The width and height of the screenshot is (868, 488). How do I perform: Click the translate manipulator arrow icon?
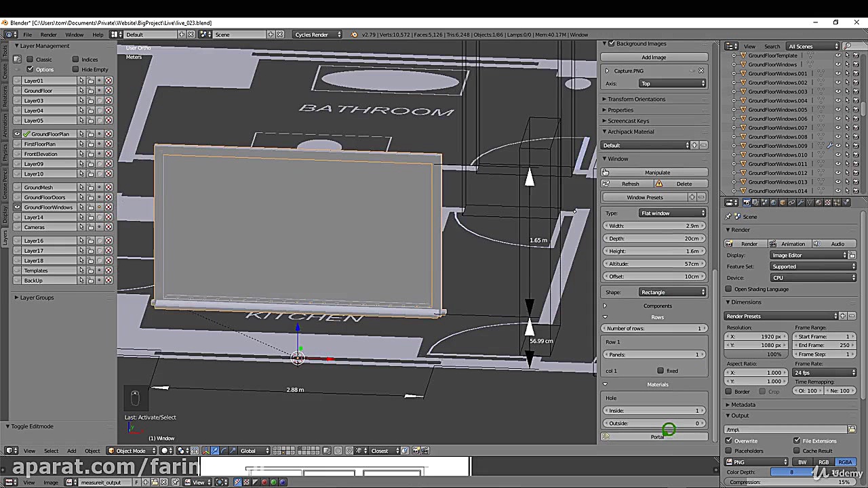point(215,451)
